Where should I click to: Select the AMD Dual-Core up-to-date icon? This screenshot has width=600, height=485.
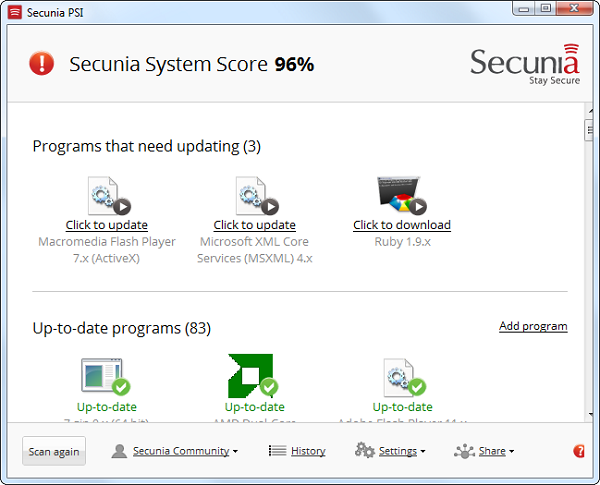pos(253,376)
